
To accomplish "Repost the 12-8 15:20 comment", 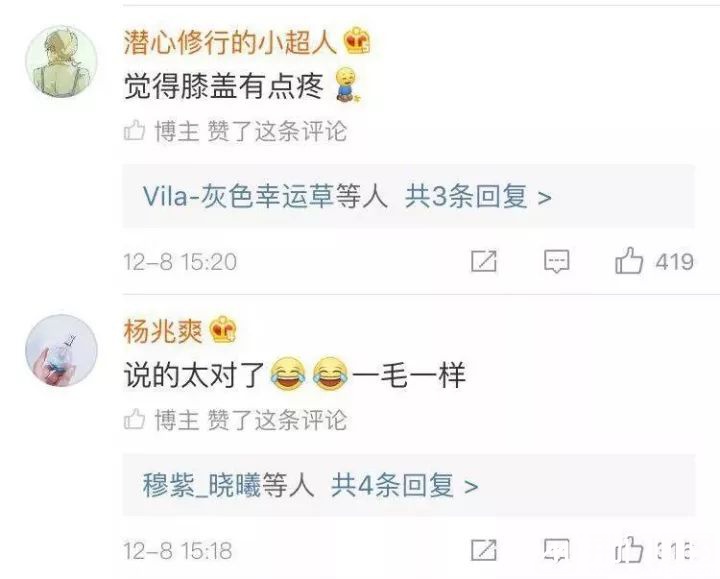I will point(484,261).
